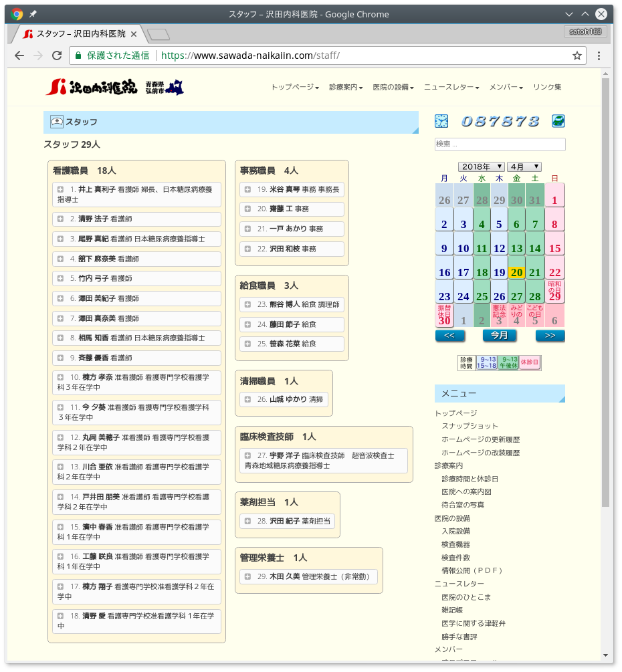Image resolution: width=622 pixels, height=672 pixels.
Task: Open 検査機器 in the sidebar menu
Action: [455, 545]
